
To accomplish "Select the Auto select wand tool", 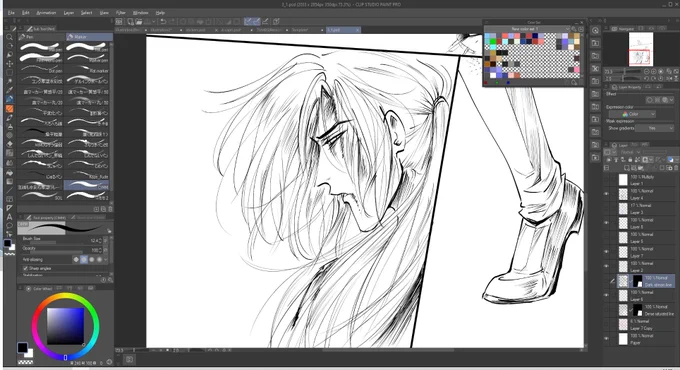I will (x=9, y=81).
